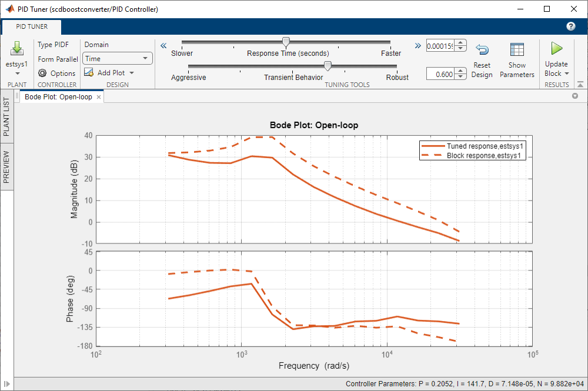Expand the Update Block dropdown arrow
This screenshot has width=588, height=391.
[567, 73]
